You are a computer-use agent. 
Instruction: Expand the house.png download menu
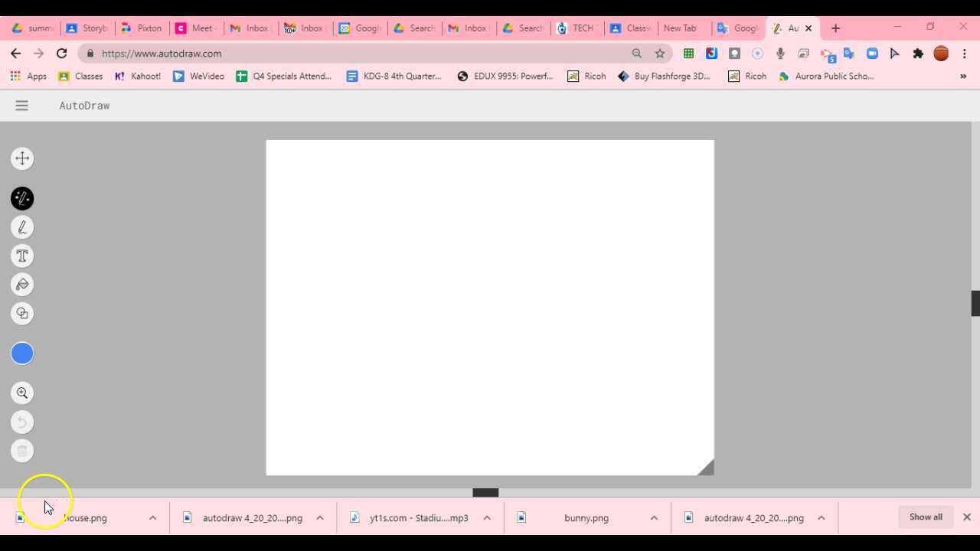pyautogui.click(x=152, y=518)
